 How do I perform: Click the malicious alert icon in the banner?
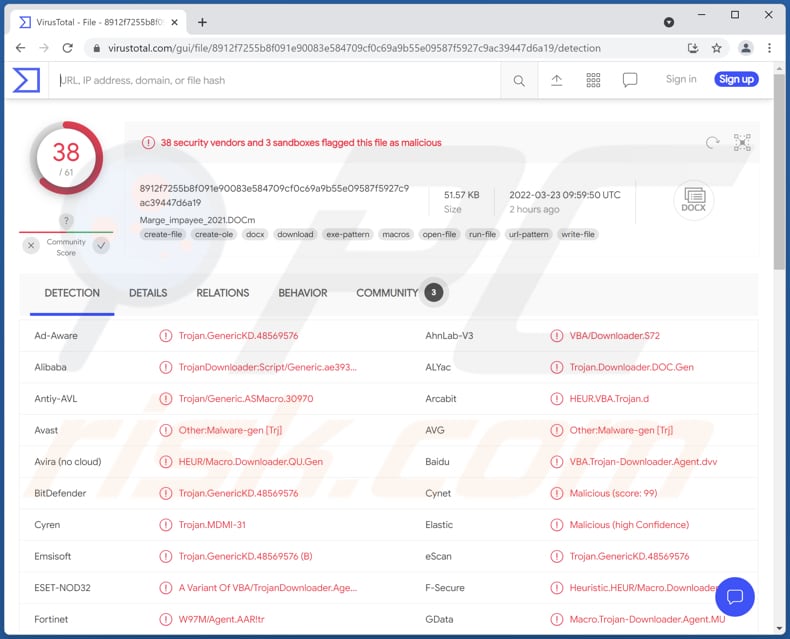(x=148, y=143)
